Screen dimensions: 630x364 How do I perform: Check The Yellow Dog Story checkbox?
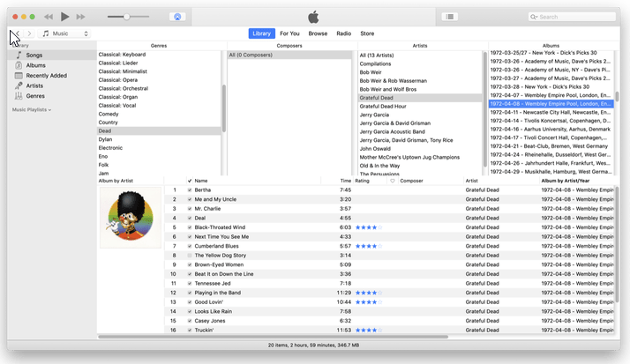tap(190, 256)
